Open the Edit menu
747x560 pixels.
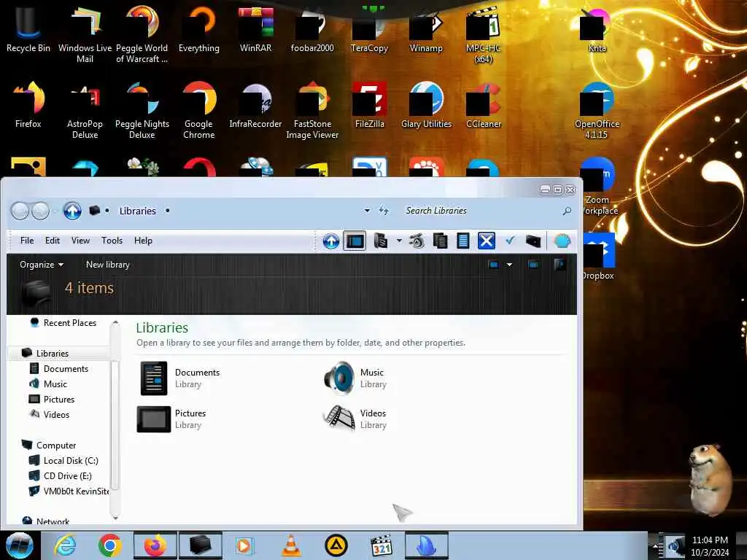[x=53, y=241]
